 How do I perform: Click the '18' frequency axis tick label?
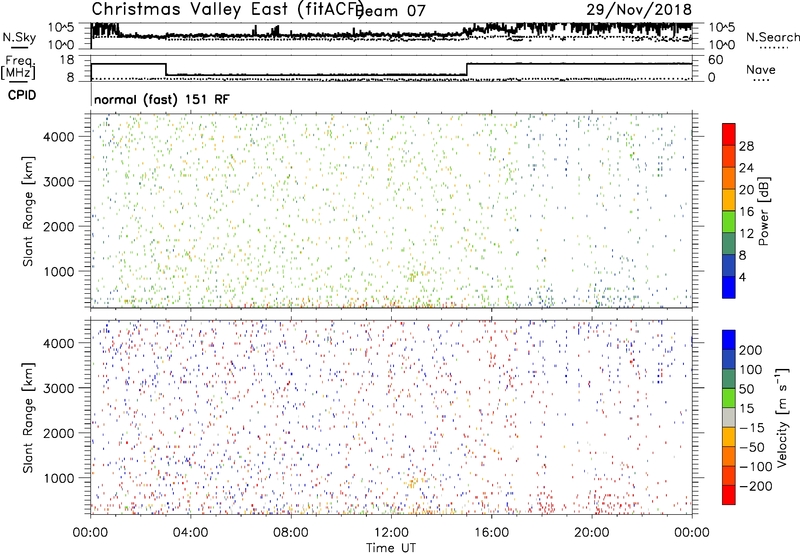(x=67, y=60)
